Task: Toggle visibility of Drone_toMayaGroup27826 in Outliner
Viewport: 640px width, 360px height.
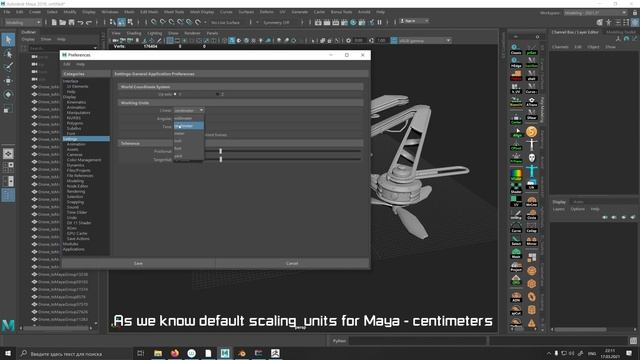Action: click(x=34, y=312)
